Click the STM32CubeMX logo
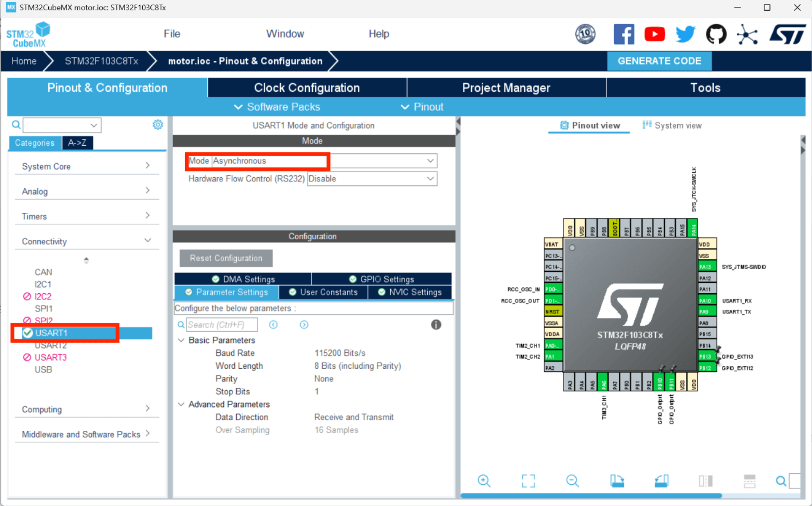 pos(28,34)
